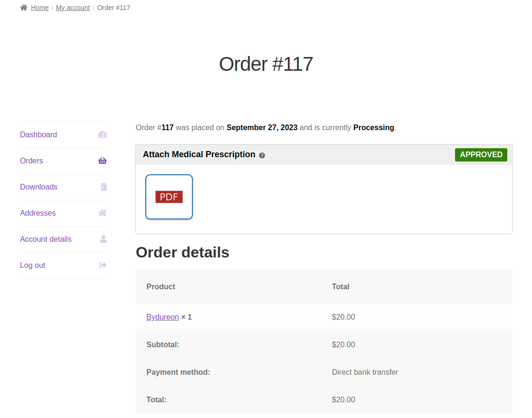Open the attached prescription PDF thumbnail
This screenshot has height=418, width=532.
(169, 197)
